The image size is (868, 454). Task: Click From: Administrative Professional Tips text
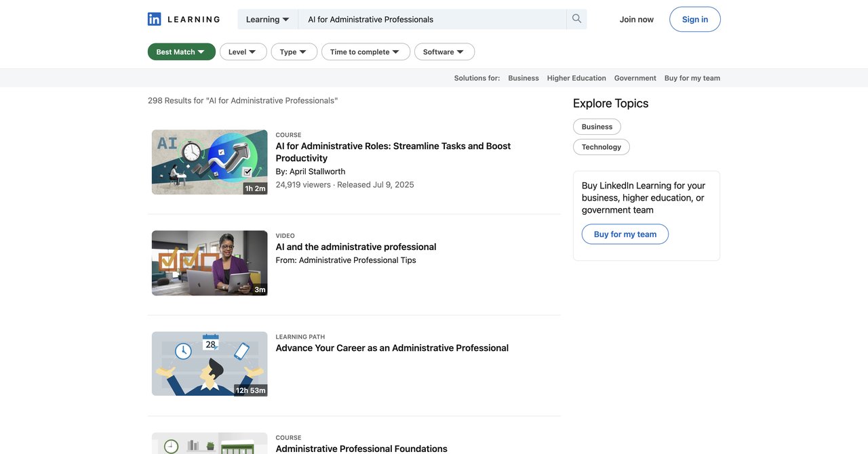pos(346,260)
